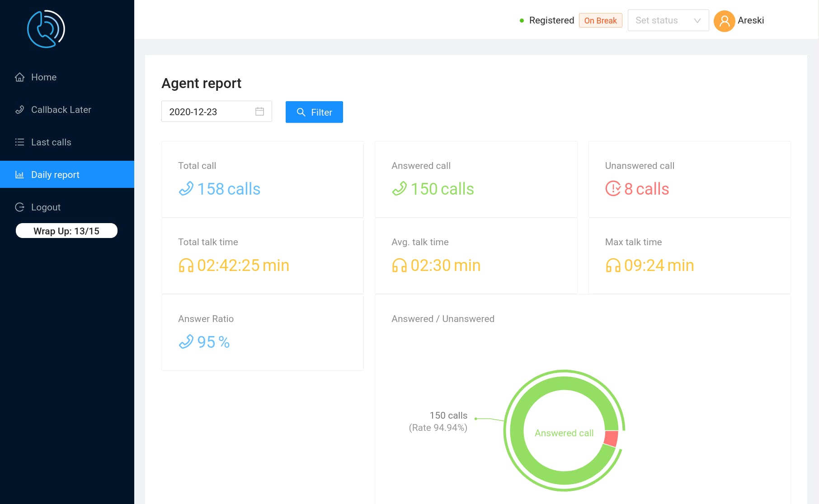Viewport: 819px width, 504px height.
Task: Click the Logout icon in the sidebar
Action: (x=19, y=207)
